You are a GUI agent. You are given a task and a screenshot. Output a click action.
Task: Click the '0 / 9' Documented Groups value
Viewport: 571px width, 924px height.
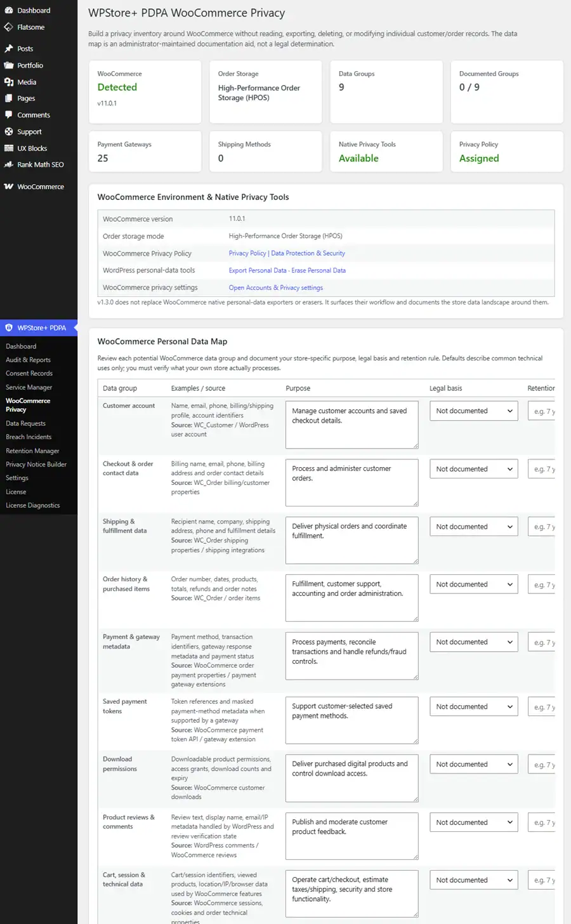[469, 88]
